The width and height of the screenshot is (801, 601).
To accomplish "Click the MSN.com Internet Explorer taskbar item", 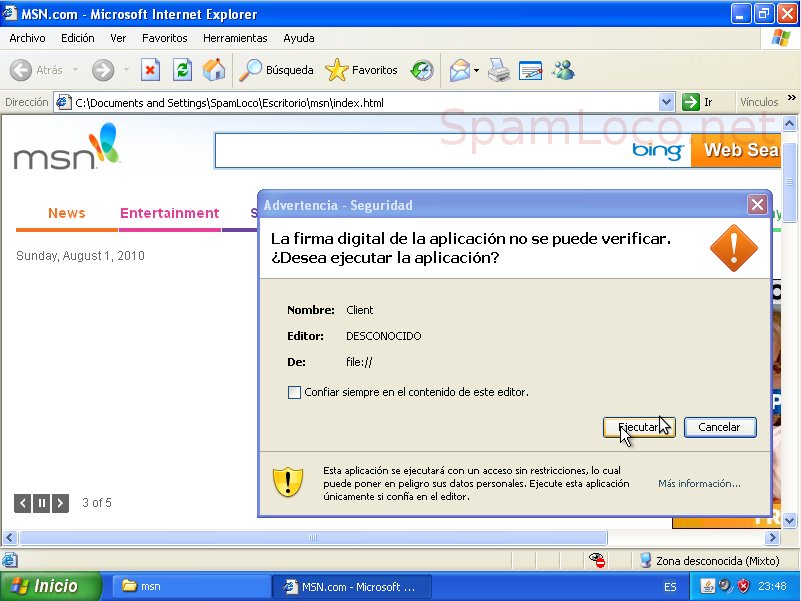I will click(x=351, y=586).
